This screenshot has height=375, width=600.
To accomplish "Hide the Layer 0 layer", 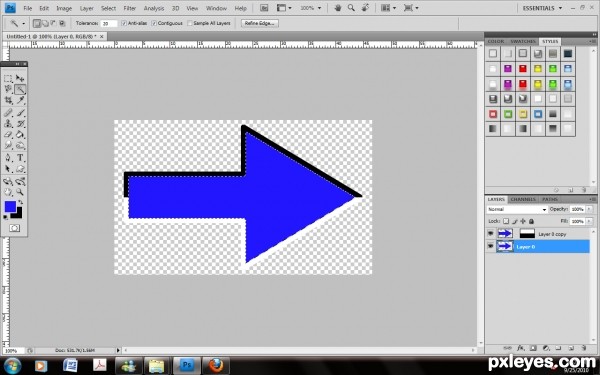I will click(491, 246).
